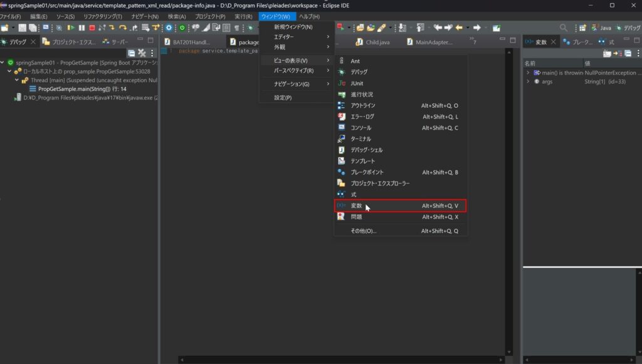642x364 pixels.
Task: Click the Step Over icon
Action: coord(123,28)
